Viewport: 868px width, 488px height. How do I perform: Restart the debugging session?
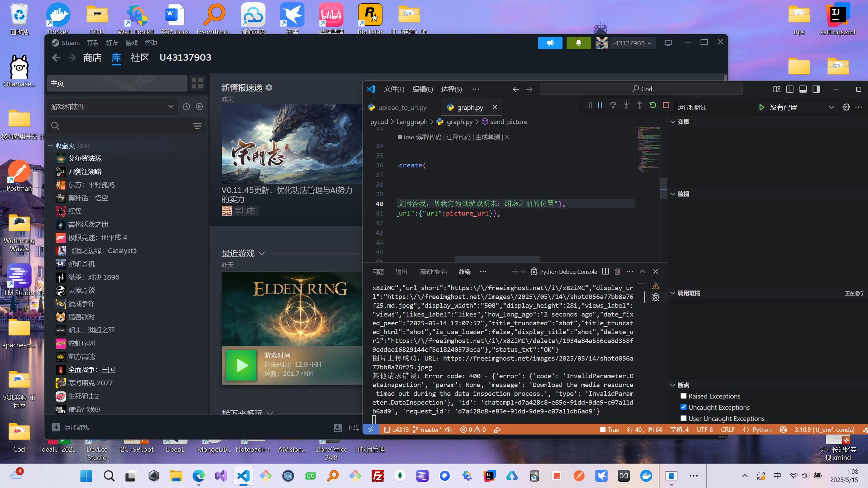pyautogui.click(x=653, y=105)
